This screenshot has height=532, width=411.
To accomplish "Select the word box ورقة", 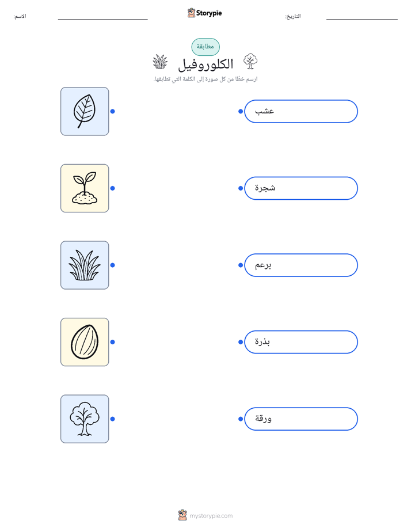I will [301, 419].
